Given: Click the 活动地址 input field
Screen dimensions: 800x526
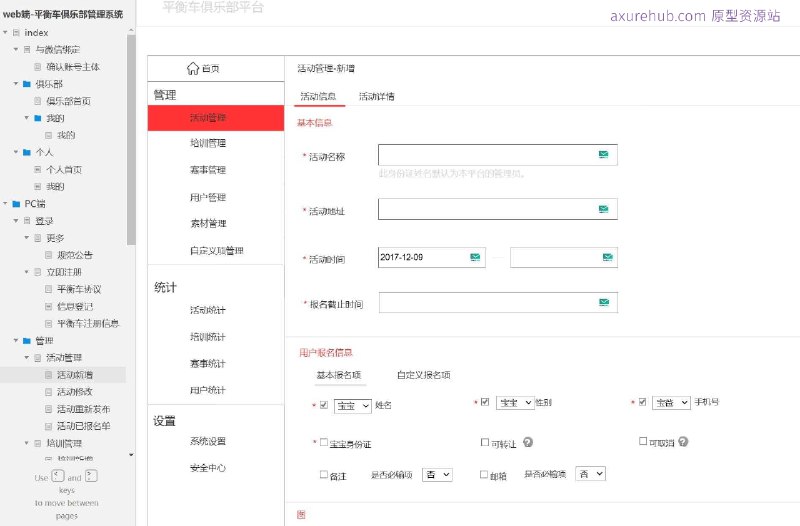Looking at the screenshot, I should pos(498,209).
